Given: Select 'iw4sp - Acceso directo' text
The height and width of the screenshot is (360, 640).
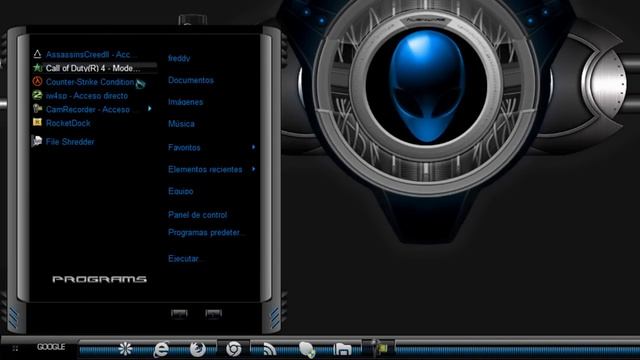Looking at the screenshot, I should pos(87,96).
